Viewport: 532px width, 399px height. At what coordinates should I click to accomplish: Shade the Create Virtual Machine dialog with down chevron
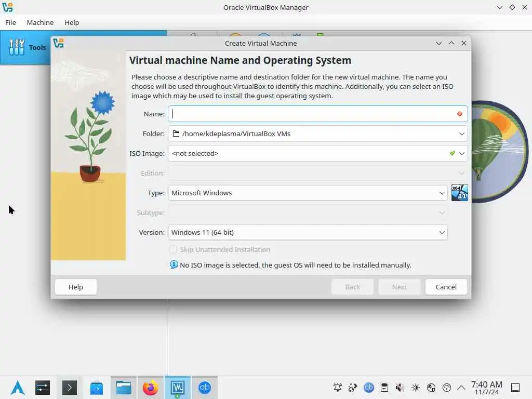tap(438, 44)
